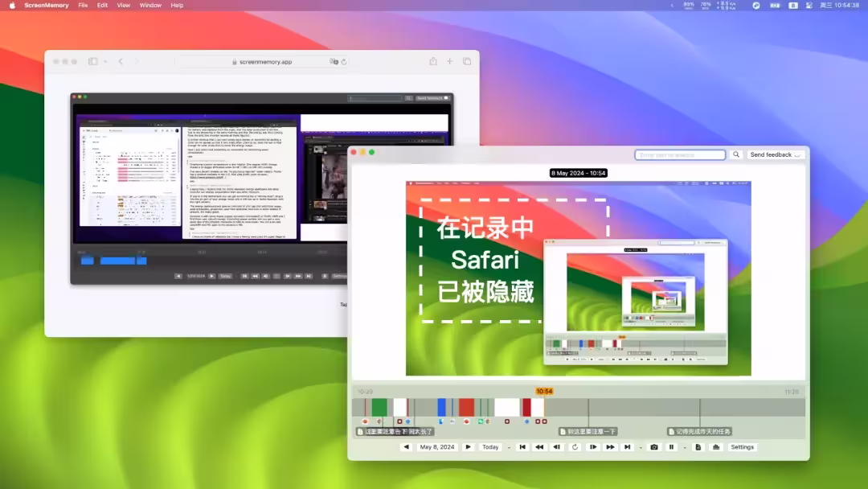The height and width of the screenshot is (489, 868).
Task: Go to next day arrow right of date
Action: 468,447
